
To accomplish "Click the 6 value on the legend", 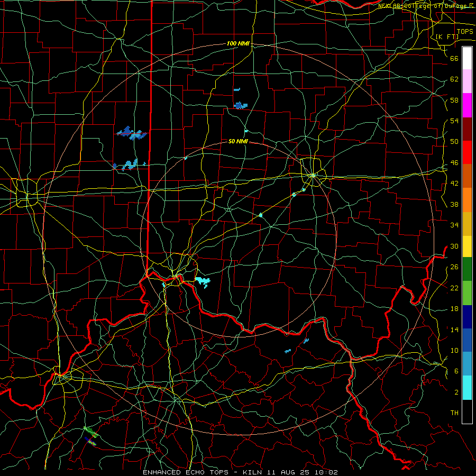I will click(456, 371).
